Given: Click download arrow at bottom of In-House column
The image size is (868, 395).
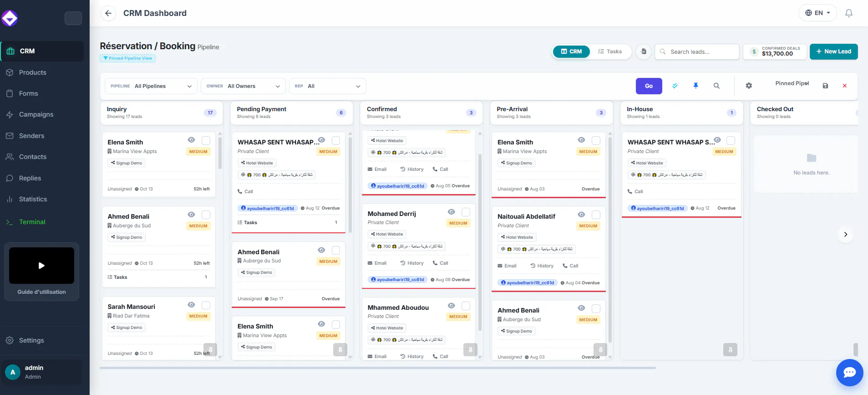Looking at the screenshot, I should [730, 349].
